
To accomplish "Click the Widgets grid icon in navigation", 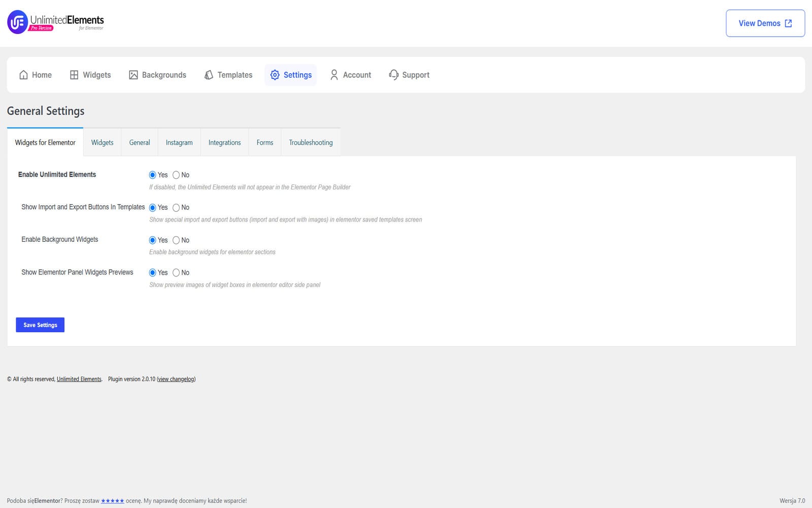I will click(74, 75).
